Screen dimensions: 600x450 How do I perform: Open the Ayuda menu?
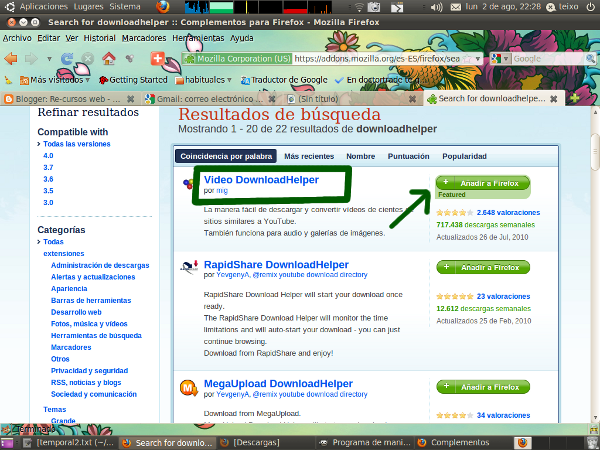point(241,38)
